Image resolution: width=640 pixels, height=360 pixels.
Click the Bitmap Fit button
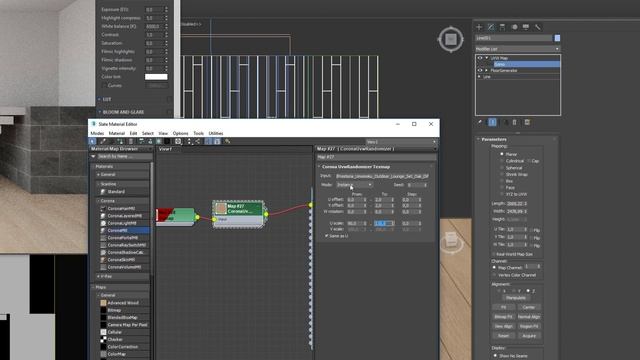click(504, 317)
